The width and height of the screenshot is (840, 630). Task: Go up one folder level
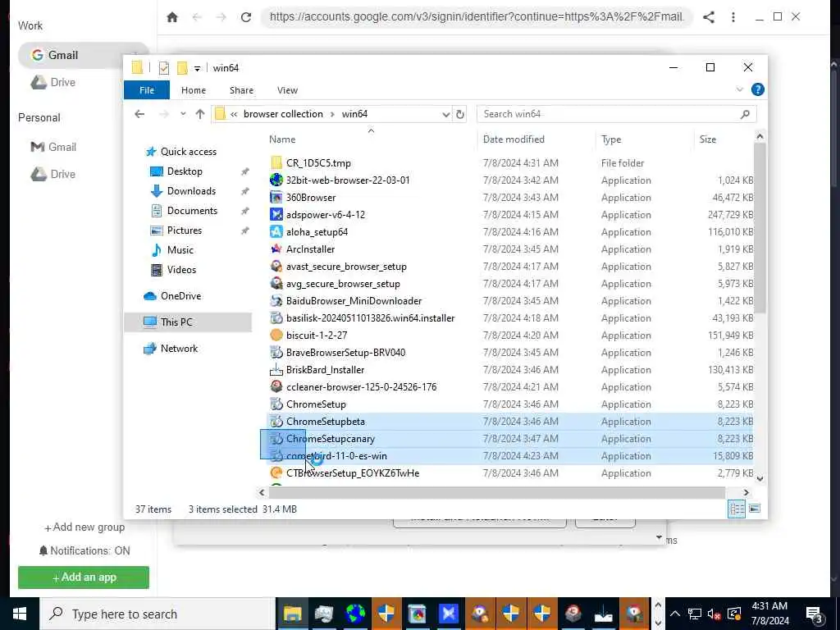[x=200, y=114]
